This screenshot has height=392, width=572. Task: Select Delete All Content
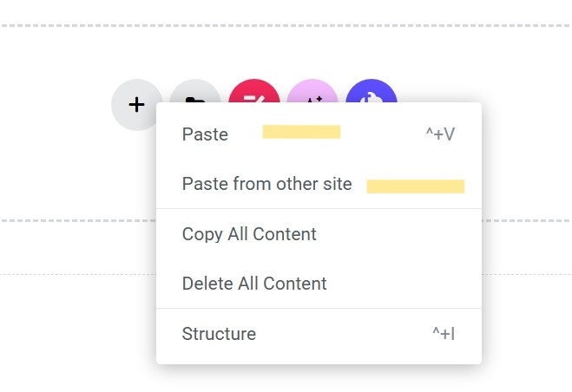254,284
